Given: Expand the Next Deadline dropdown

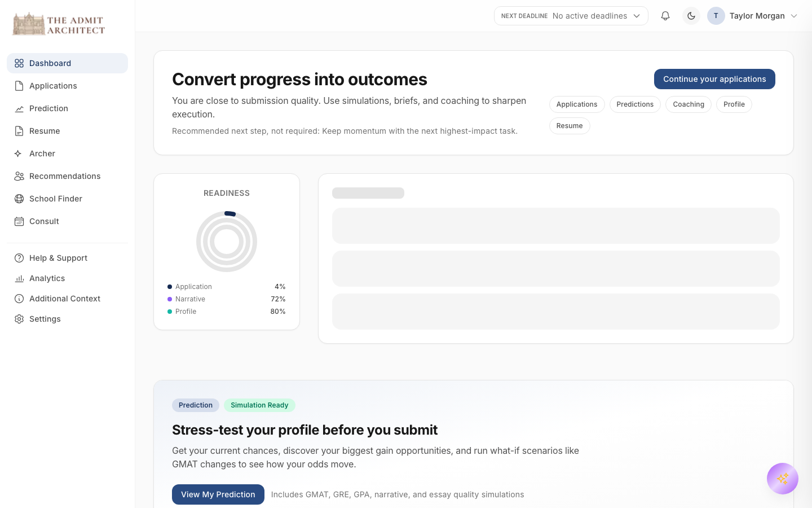Looking at the screenshot, I should pos(571,16).
